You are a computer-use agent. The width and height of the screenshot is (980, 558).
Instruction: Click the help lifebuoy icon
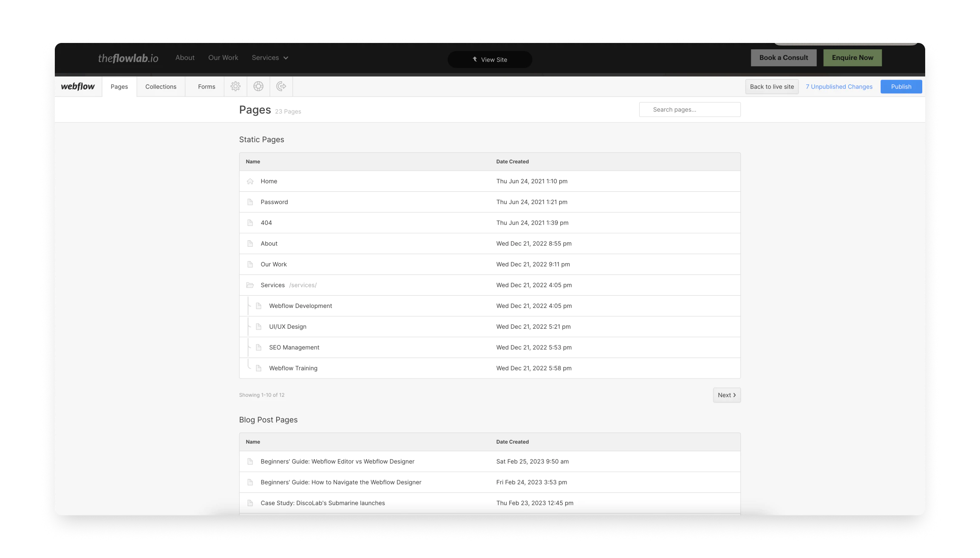point(258,86)
